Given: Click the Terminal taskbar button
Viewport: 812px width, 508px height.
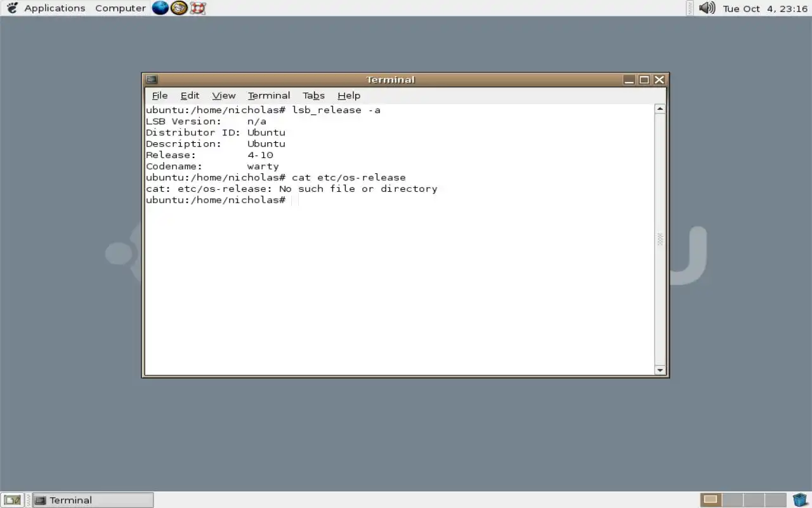Looking at the screenshot, I should click(x=93, y=500).
